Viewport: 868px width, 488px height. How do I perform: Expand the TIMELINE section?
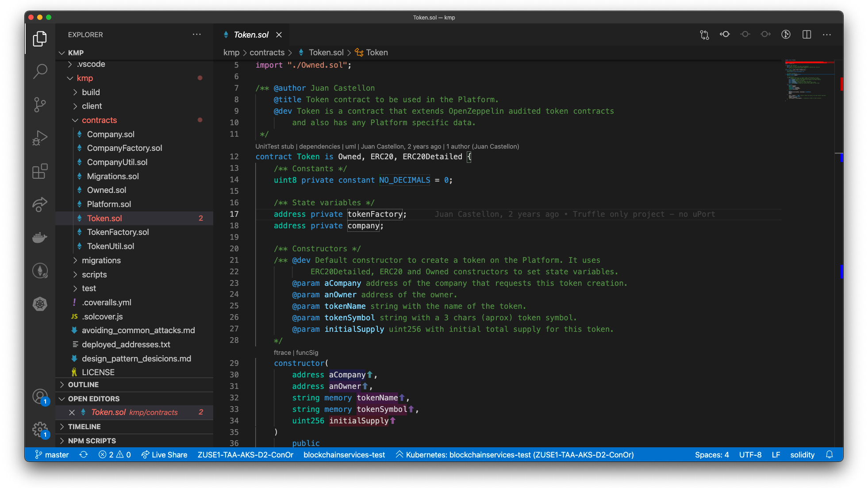pos(84,427)
